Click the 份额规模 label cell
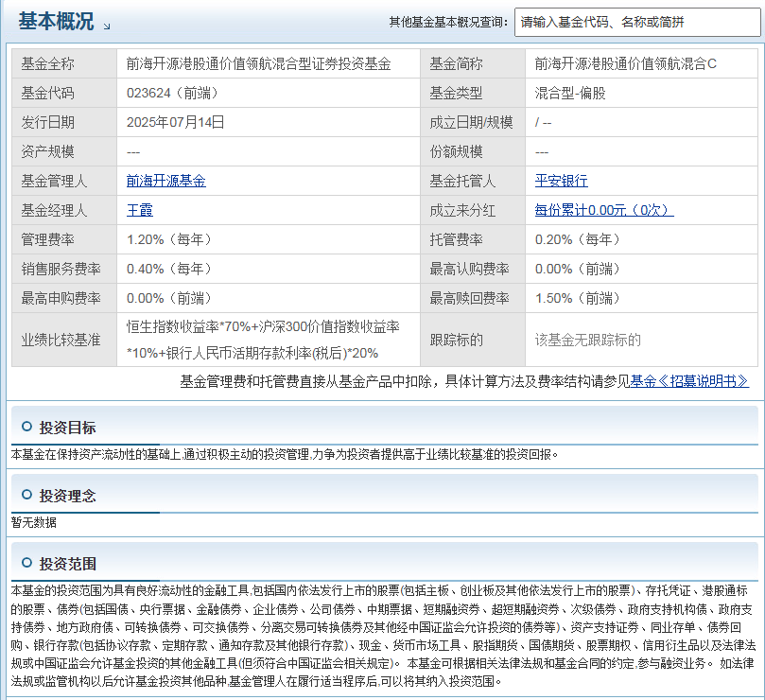765x700 pixels. pyautogui.click(x=473, y=151)
